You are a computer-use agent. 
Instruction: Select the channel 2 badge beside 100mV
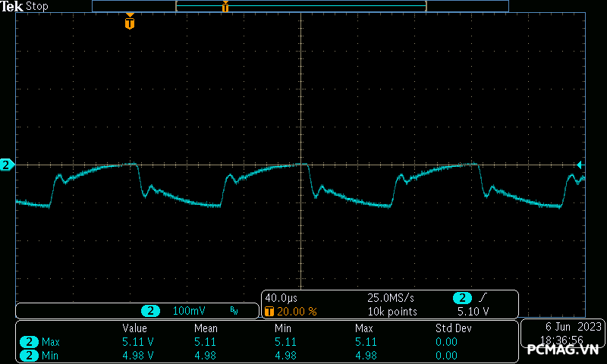[x=152, y=311]
